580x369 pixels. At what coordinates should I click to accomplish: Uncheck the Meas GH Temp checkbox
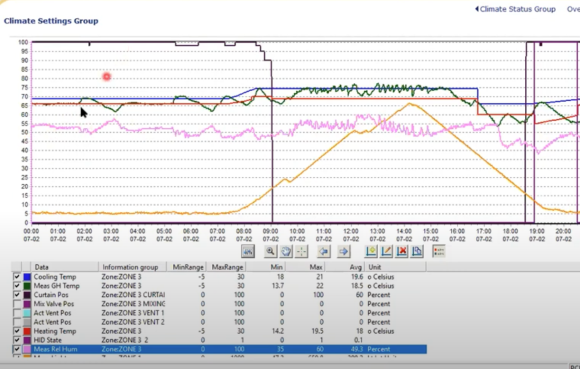pyautogui.click(x=17, y=285)
